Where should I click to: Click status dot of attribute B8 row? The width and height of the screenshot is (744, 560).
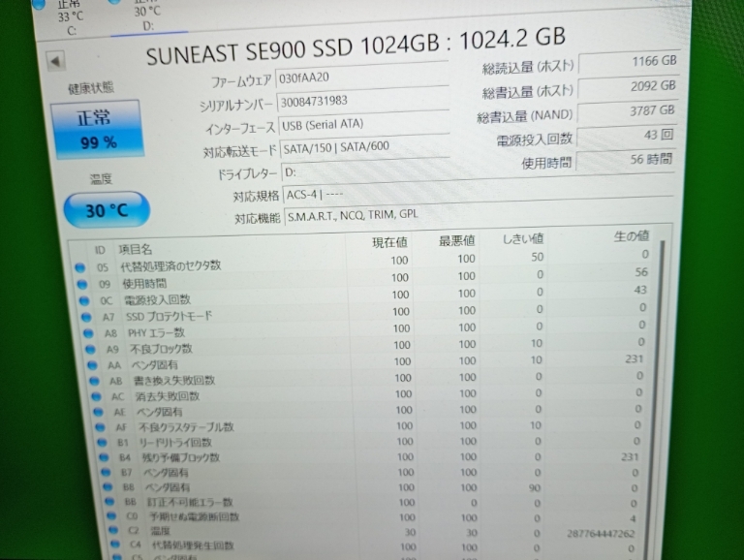tap(108, 487)
